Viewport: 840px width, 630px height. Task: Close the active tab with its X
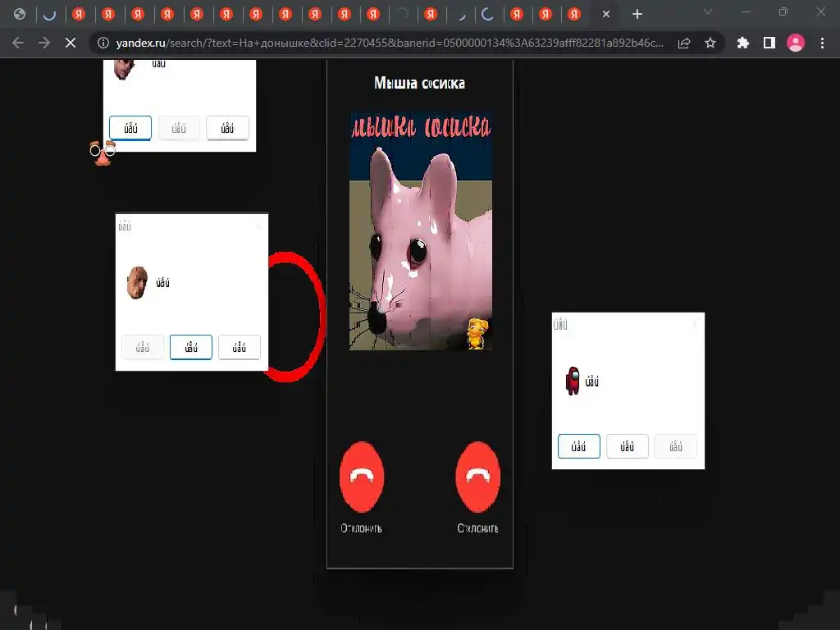click(x=606, y=15)
